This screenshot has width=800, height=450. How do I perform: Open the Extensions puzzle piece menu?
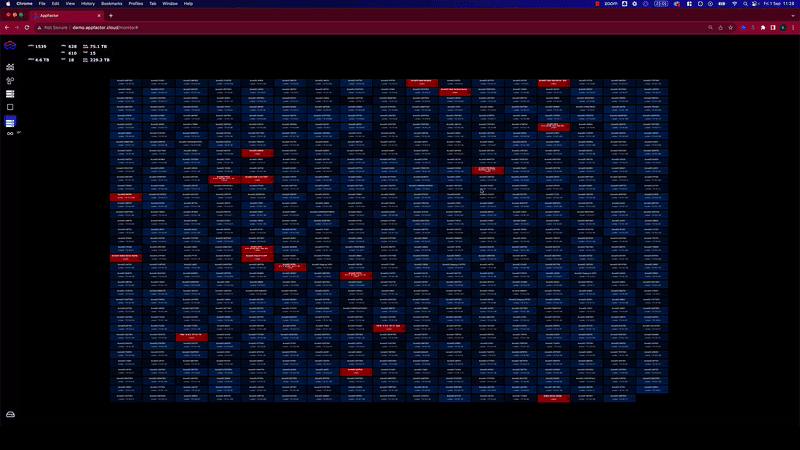click(x=763, y=28)
